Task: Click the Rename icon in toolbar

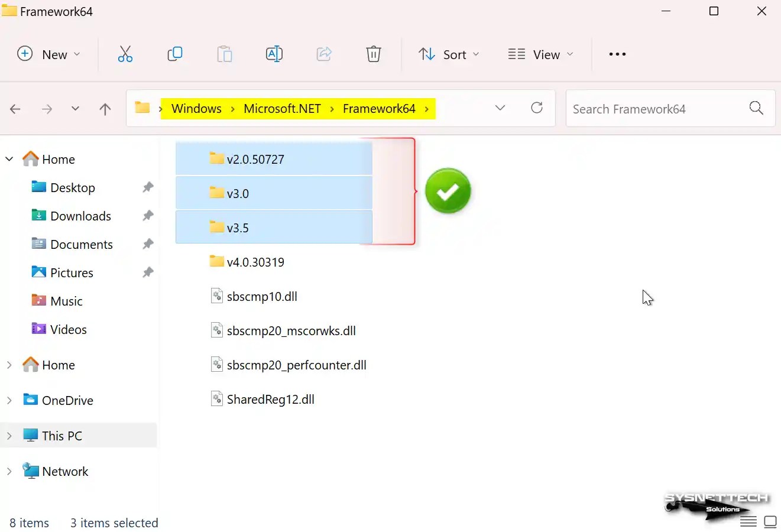Action: coord(274,54)
